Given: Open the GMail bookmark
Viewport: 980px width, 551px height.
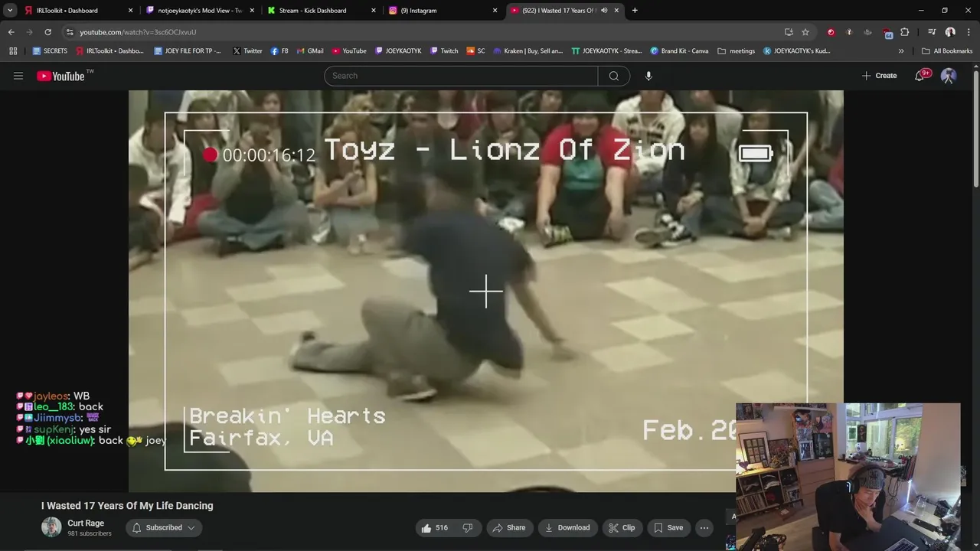Looking at the screenshot, I should (310, 51).
